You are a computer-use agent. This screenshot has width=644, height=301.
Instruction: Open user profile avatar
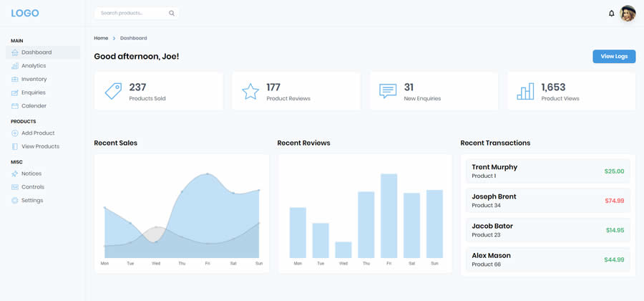628,14
